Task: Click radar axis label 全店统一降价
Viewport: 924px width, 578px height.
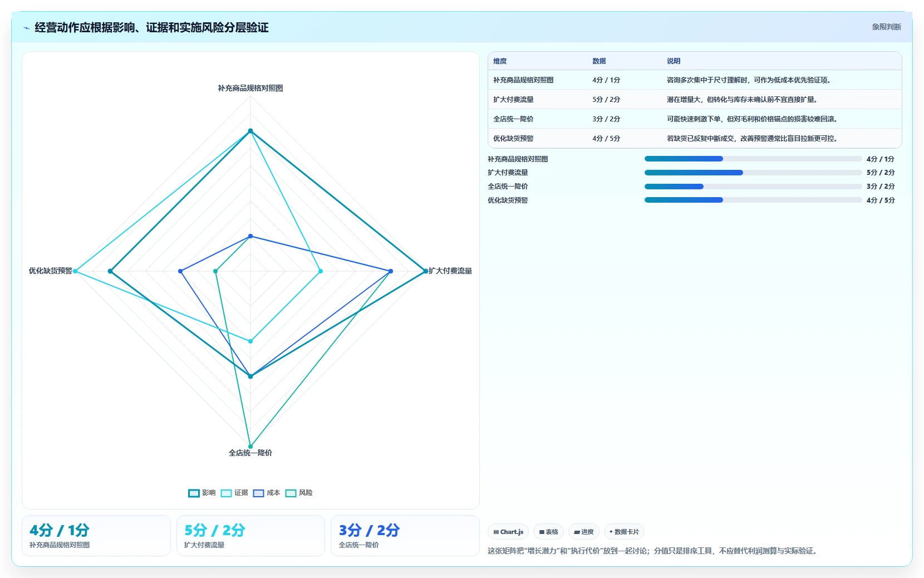Action: [250, 453]
